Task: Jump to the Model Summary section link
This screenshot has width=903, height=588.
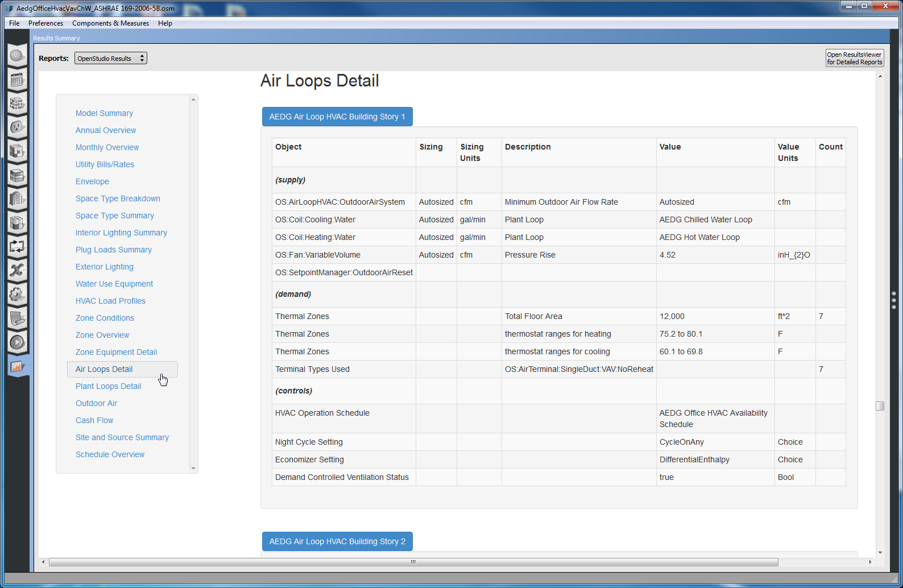Action: pyautogui.click(x=104, y=113)
